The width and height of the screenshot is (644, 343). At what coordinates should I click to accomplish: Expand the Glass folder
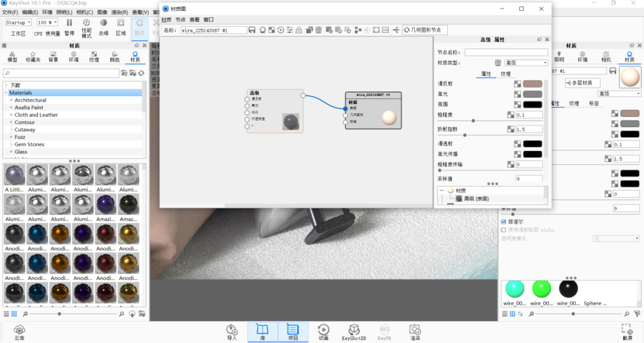click(x=11, y=152)
